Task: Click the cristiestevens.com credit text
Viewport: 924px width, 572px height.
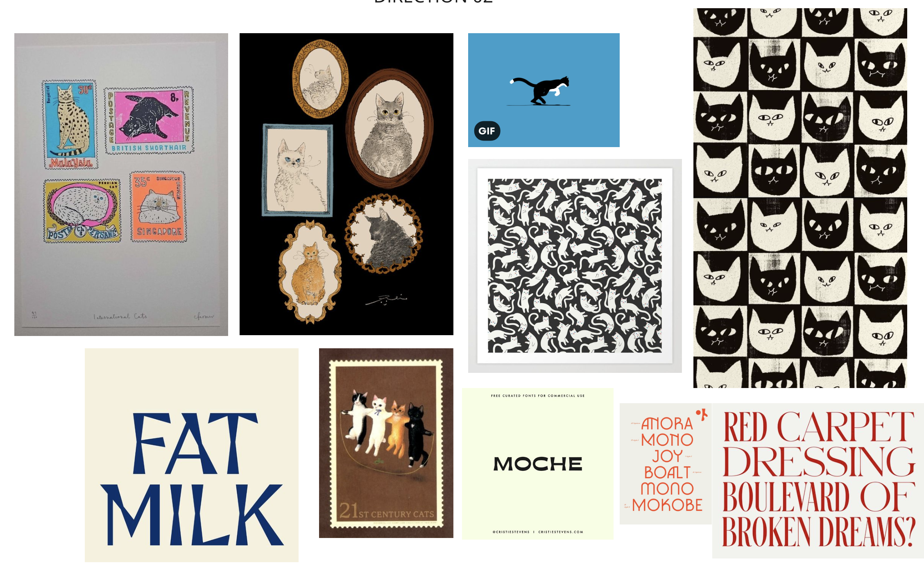Action: [x=561, y=532]
